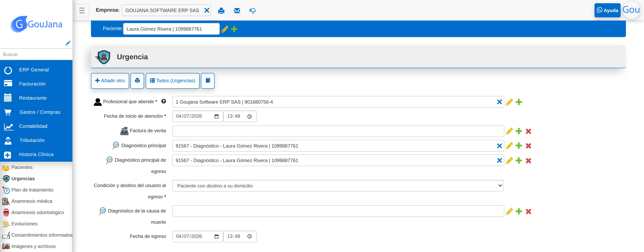This screenshot has height=252, width=644.
Task: Add new Diagnóstico principal with green plus
Action: point(519,146)
